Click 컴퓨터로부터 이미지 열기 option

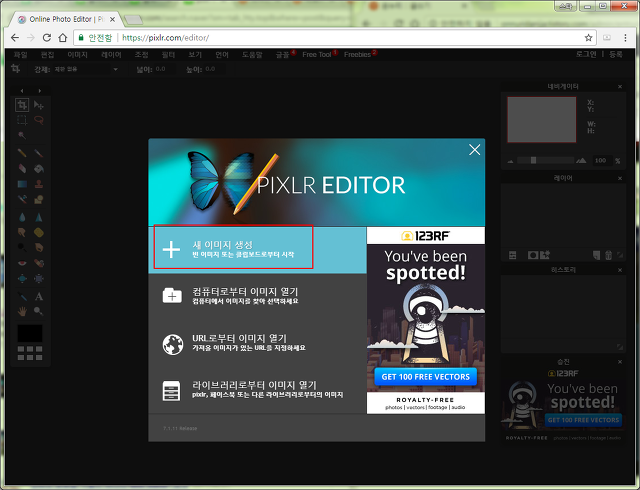click(x=258, y=296)
